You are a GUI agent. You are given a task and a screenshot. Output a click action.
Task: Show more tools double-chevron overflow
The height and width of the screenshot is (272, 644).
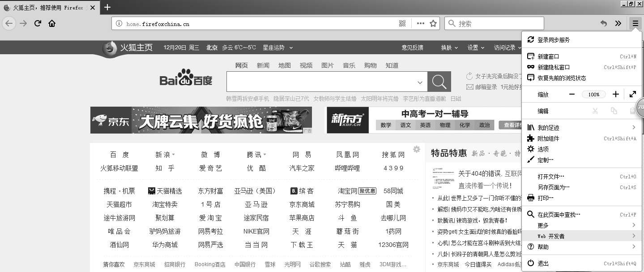(618, 23)
